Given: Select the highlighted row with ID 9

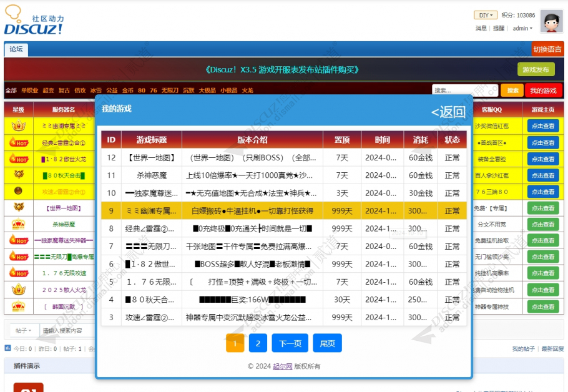Looking at the screenshot, I should coord(283,210).
